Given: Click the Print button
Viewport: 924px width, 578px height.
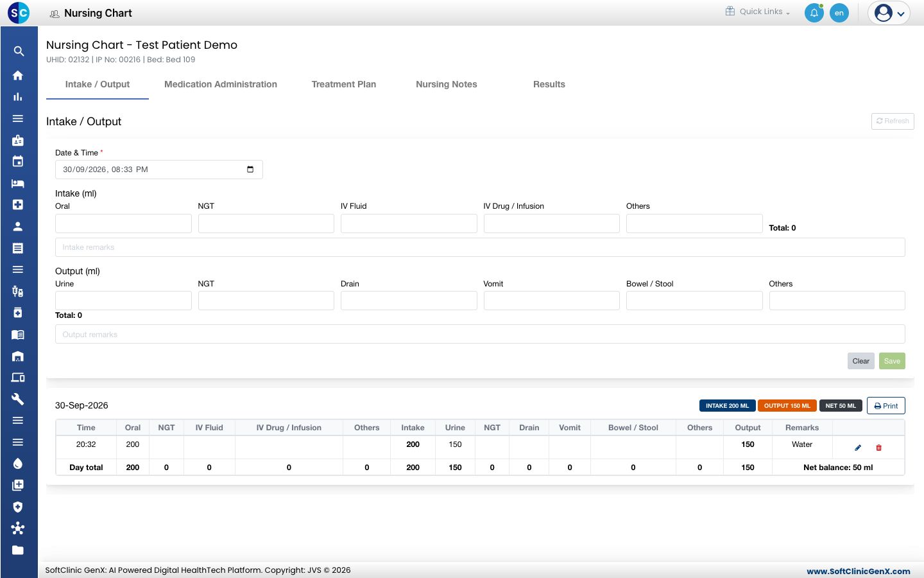Looking at the screenshot, I should [x=886, y=406].
